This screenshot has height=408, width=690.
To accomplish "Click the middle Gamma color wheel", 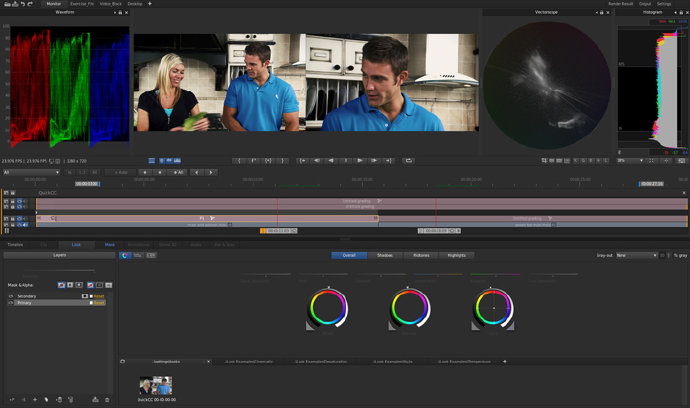I will [410, 308].
